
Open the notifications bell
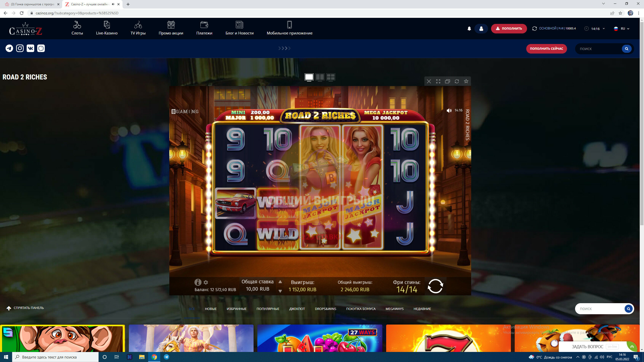[x=469, y=29]
